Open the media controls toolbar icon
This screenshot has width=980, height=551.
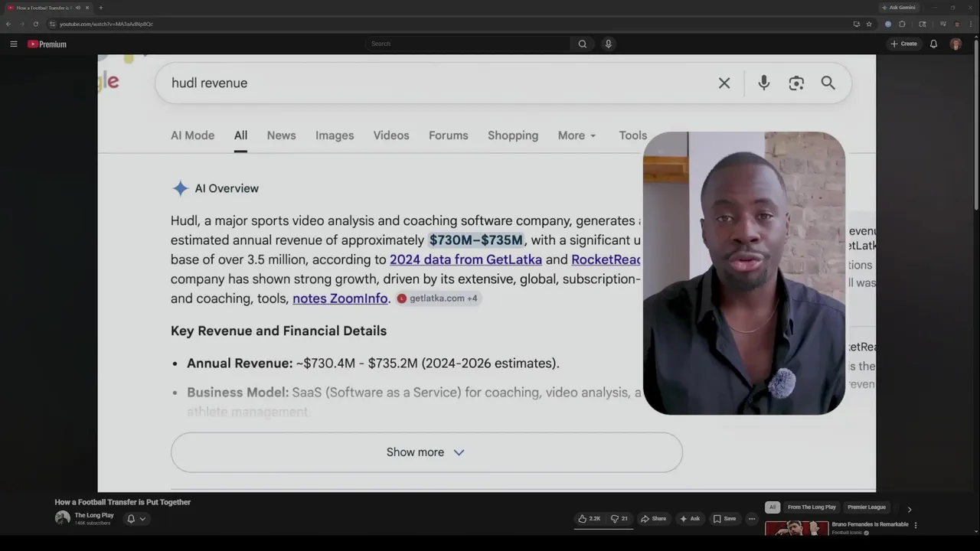point(943,24)
